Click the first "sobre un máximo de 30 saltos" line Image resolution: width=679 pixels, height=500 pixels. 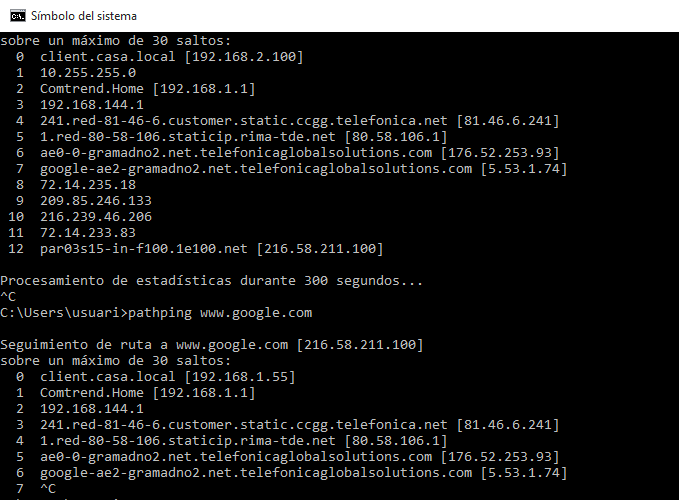(x=115, y=41)
